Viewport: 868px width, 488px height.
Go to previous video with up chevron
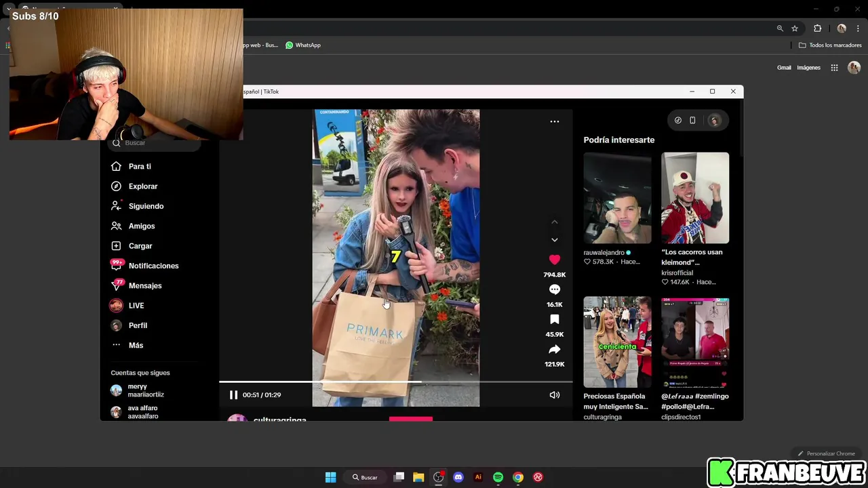pyautogui.click(x=555, y=222)
